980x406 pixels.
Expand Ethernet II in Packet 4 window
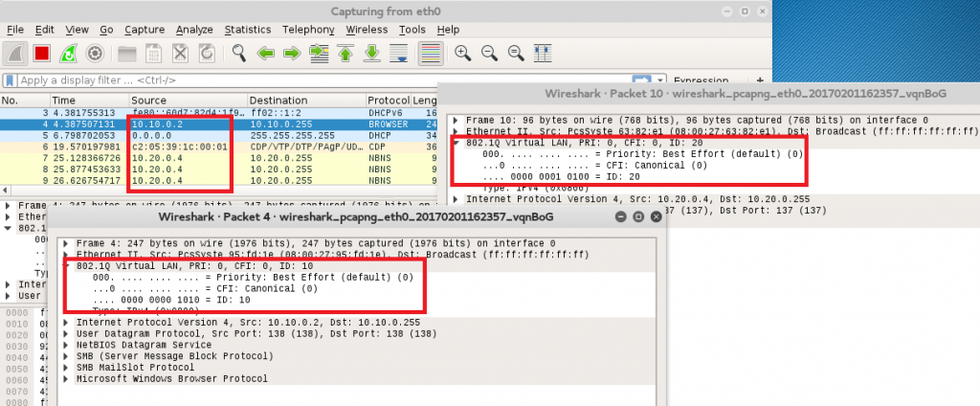pos(68,255)
